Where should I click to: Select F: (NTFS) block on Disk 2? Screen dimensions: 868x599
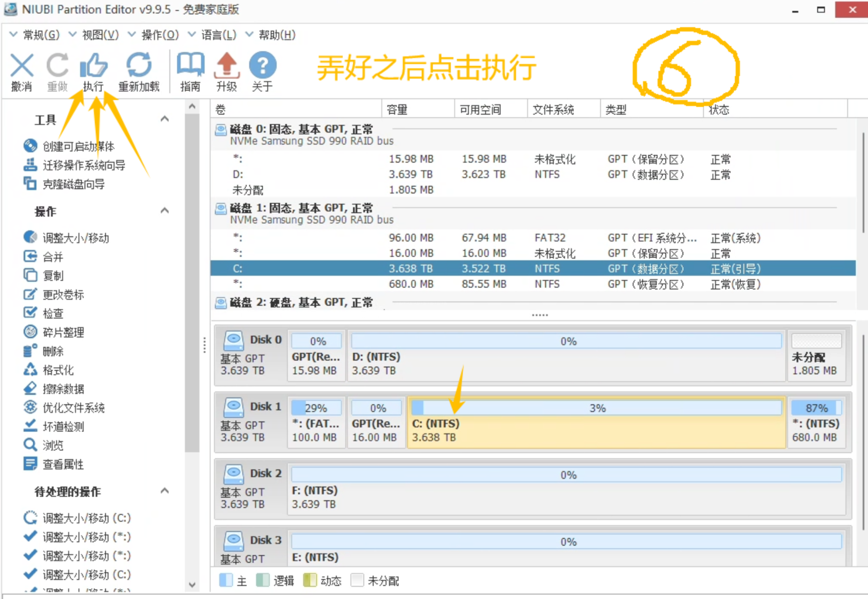[566, 489]
